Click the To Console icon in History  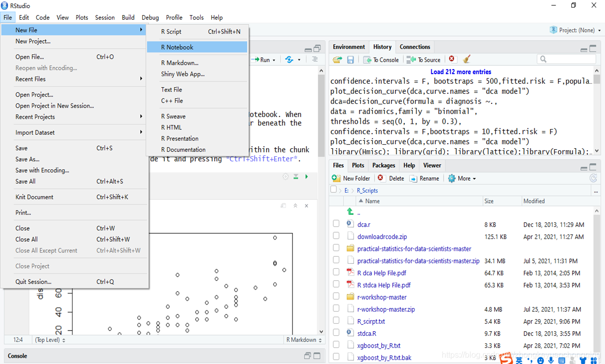(x=368, y=59)
